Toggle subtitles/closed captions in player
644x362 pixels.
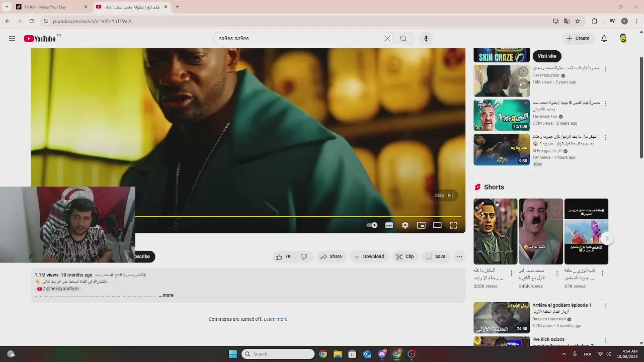pyautogui.click(x=389, y=225)
